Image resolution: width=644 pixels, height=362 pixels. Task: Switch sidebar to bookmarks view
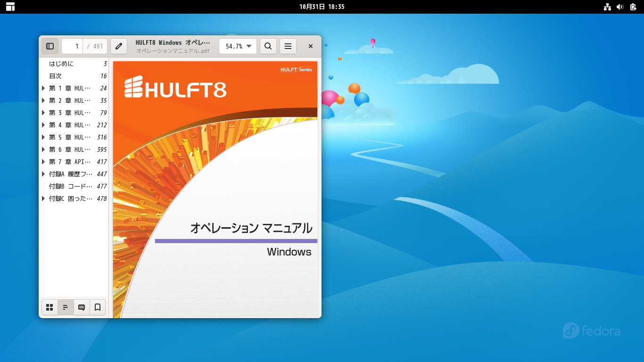click(98, 307)
